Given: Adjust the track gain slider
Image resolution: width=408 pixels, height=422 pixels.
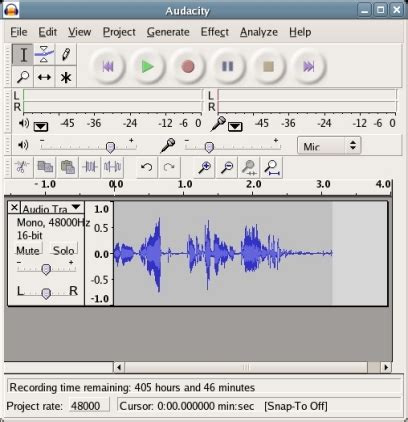Looking at the screenshot, I should (46, 268).
